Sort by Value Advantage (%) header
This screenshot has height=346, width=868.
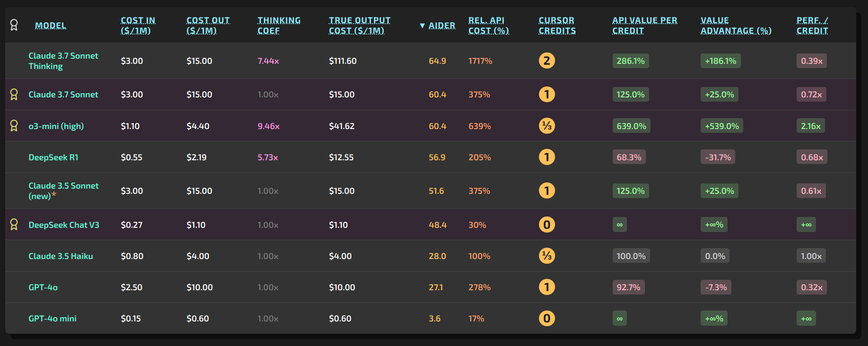(736, 26)
